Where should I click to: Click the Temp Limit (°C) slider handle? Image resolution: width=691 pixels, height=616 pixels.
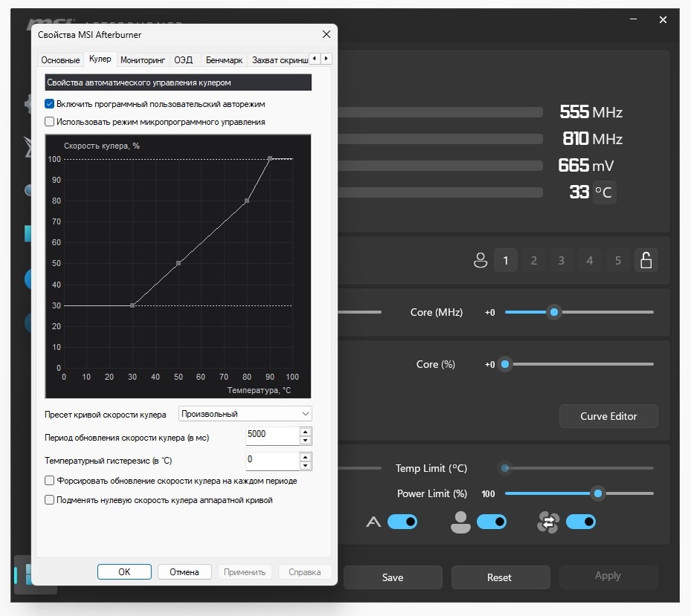point(505,468)
